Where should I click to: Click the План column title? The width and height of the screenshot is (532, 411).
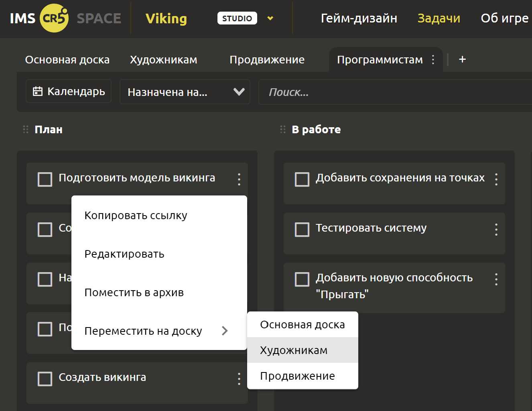click(x=49, y=130)
